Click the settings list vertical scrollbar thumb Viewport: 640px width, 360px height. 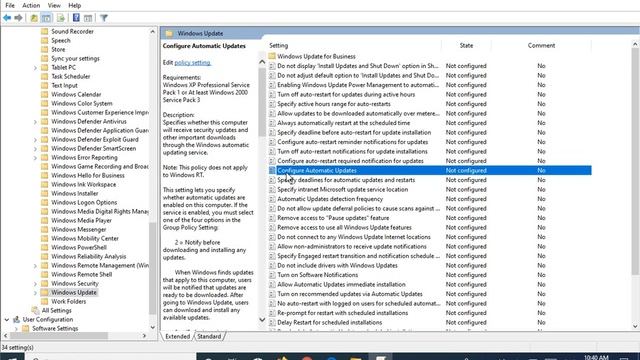[635, 162]
